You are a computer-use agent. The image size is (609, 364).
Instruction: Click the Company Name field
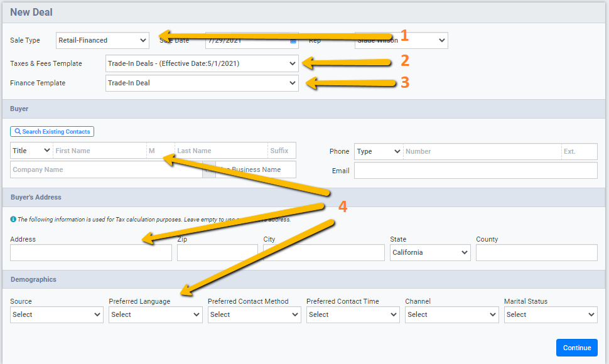click(105, 169)
